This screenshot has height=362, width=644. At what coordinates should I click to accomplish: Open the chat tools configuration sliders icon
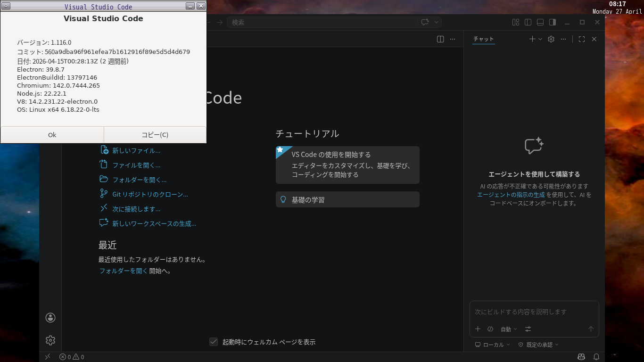[528, 329]
